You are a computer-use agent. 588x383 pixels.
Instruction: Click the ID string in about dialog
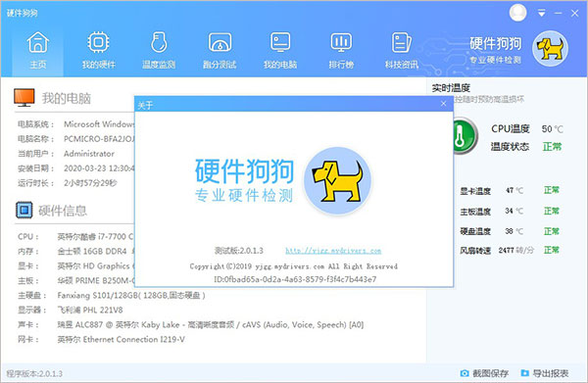pyautogui.click(x=295, y=279)
